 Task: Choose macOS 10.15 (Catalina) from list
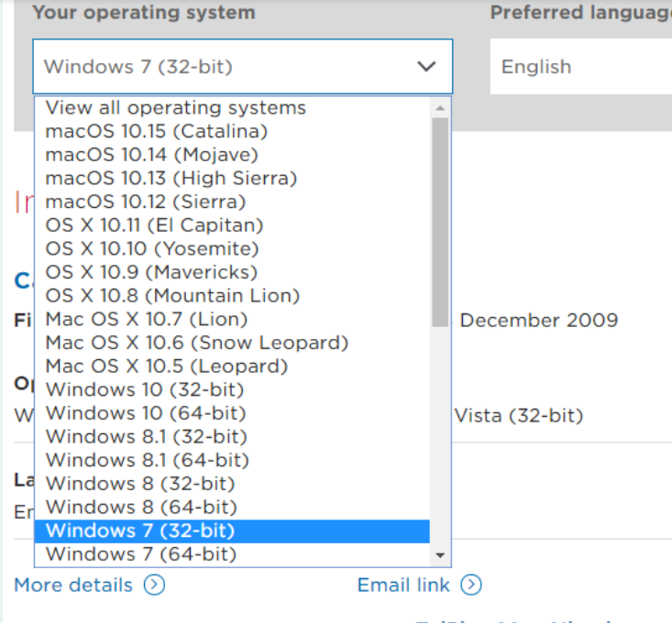pos(156,131)
